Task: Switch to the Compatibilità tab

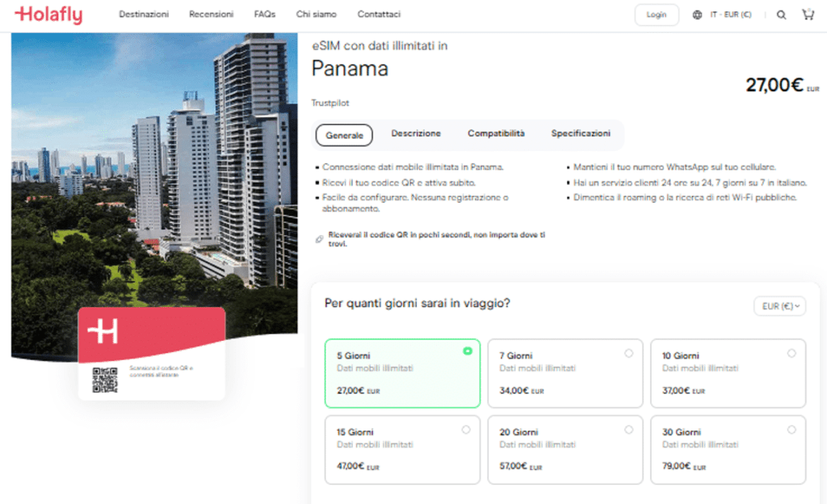Action: pyautogui.click(x=496, y=133)
